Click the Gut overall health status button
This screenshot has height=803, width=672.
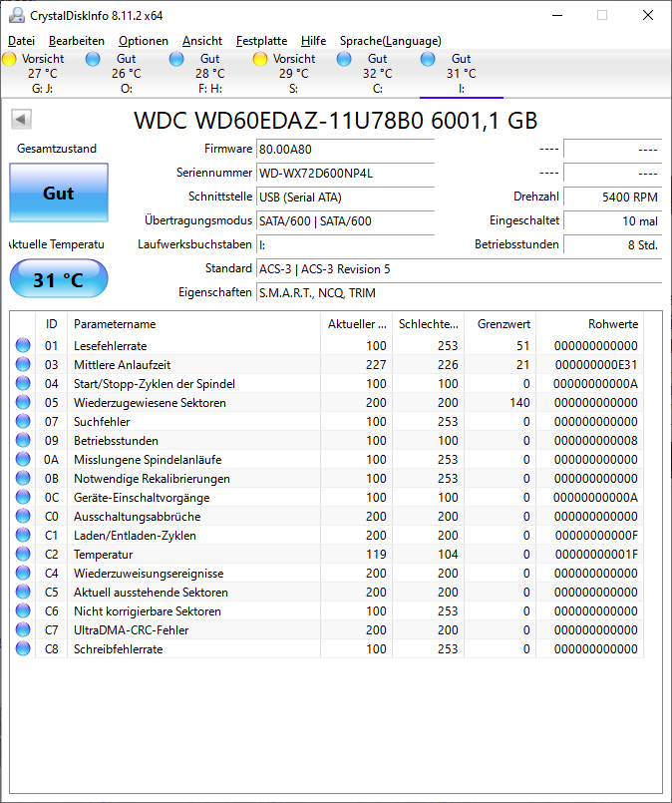point(59,193)
